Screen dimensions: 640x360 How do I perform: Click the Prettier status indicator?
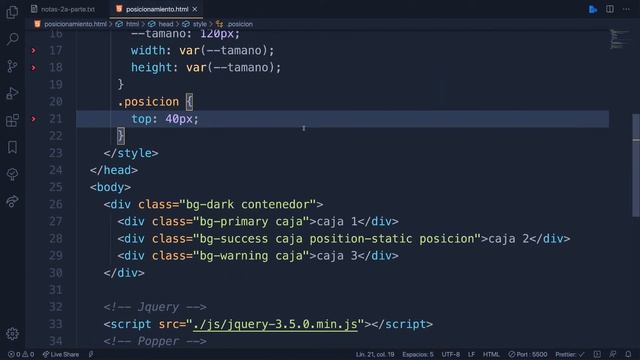point(569,354)
